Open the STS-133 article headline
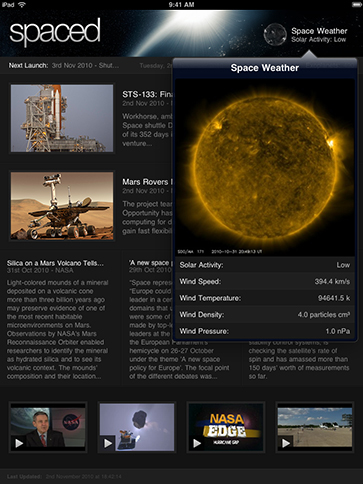Viewport: 363px width, 484px height. point(147,94)
